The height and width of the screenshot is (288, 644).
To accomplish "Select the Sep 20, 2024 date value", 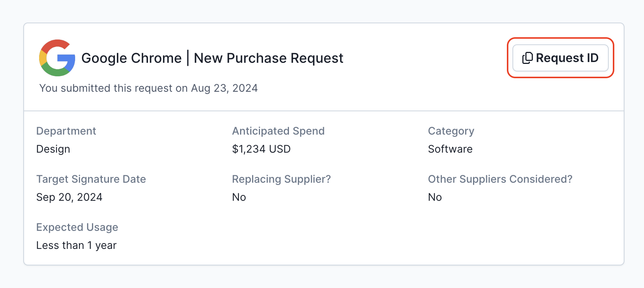I will pyautogui.click(x=69, y=197).
